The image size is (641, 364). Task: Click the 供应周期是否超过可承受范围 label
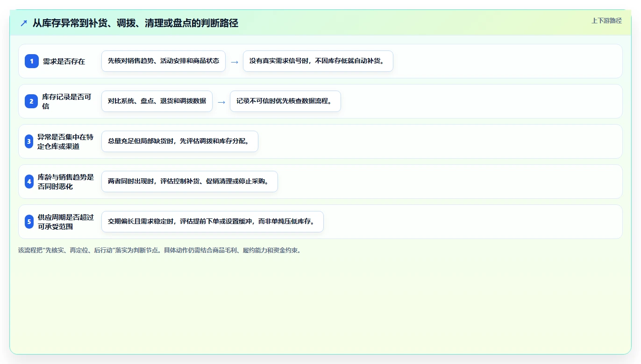pos(66,222)
